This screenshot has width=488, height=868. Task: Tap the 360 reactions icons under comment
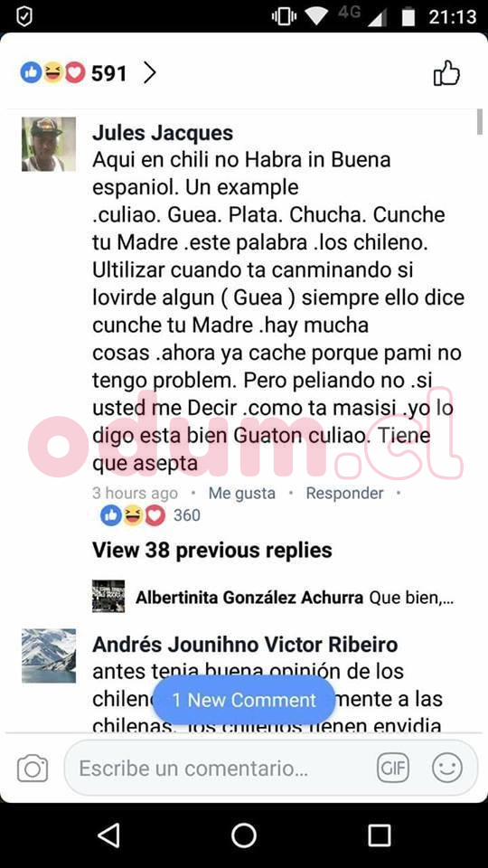coord(133,516)
